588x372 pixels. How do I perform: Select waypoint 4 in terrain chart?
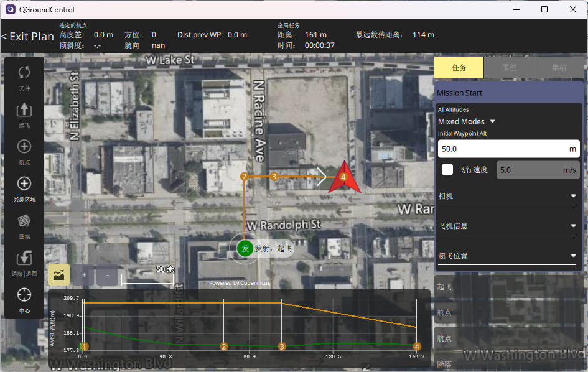point(417,346)
